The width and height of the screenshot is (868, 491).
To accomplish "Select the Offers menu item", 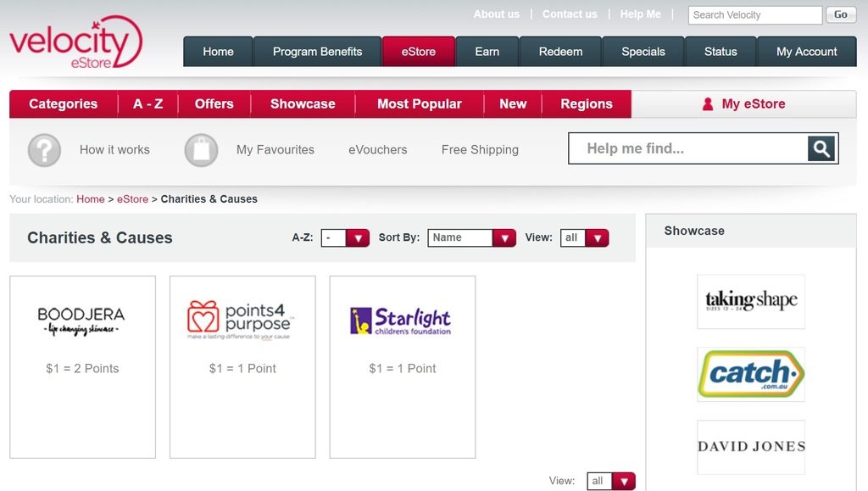I will pyautogui.click(x=214, y=104).
